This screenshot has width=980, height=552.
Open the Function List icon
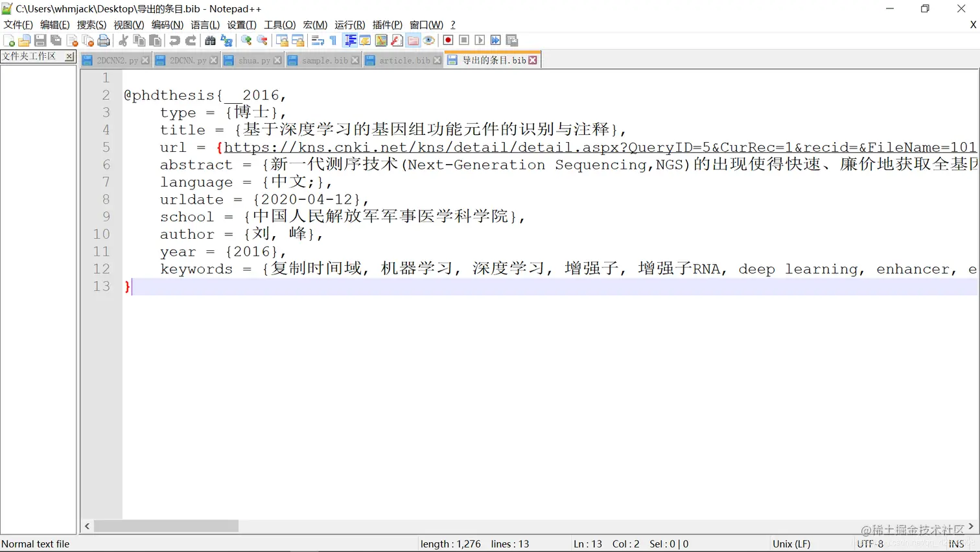point(397,40)
